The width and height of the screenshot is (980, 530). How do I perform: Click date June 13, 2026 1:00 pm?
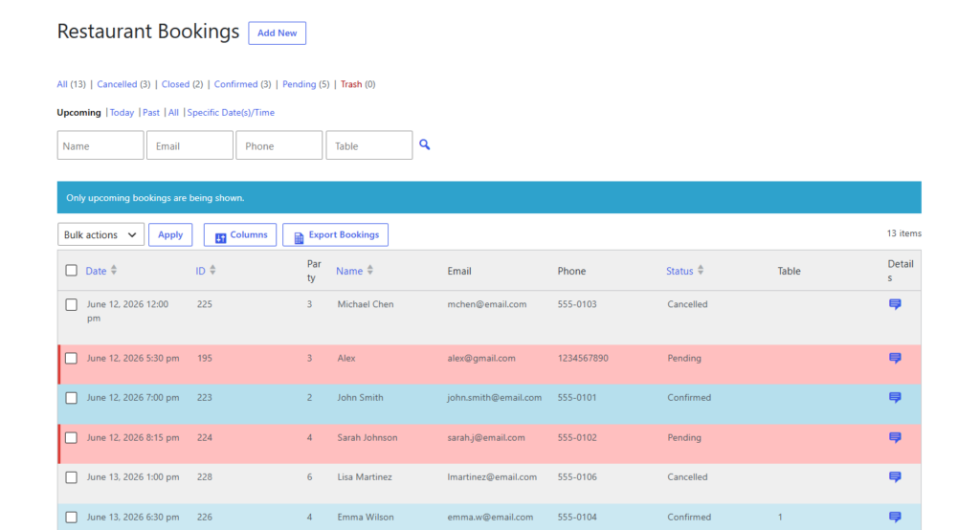point(133,476)
